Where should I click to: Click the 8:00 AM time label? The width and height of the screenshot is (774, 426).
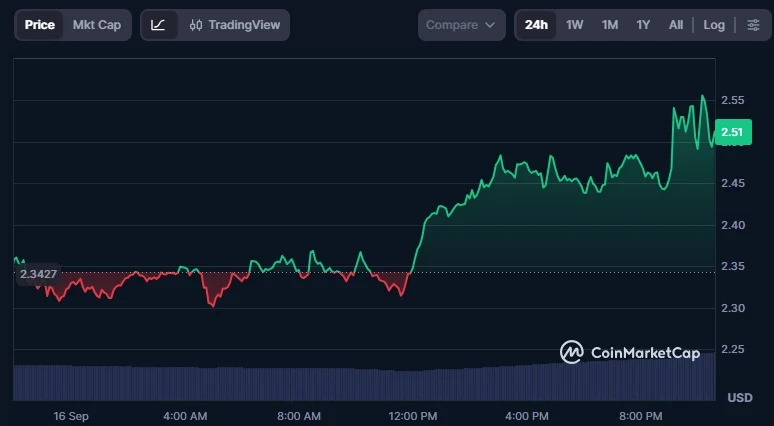click(x=299, y=416)
